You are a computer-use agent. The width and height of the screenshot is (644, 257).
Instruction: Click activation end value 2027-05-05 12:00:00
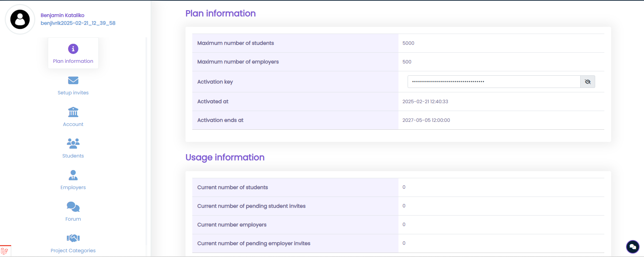pos(426,120)
